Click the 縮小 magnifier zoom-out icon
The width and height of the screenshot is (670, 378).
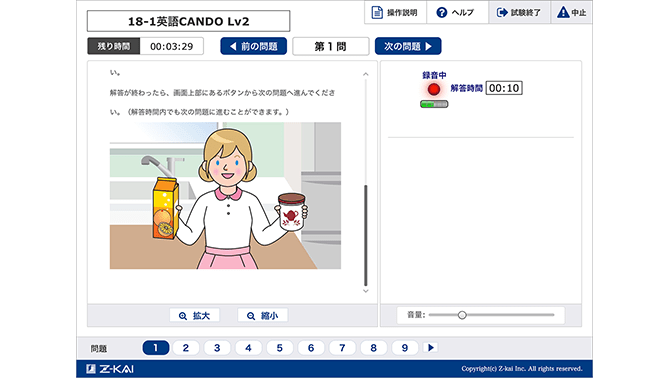[x=251, y=316]
